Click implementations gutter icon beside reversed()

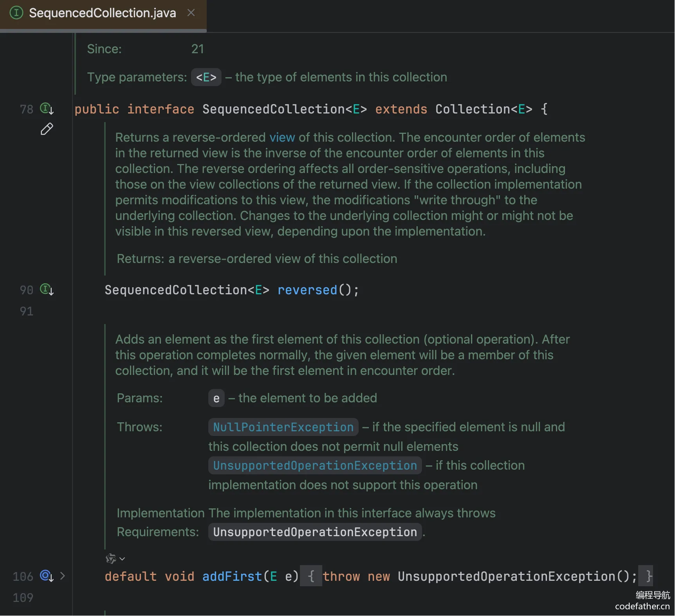(x=47, y=290)
